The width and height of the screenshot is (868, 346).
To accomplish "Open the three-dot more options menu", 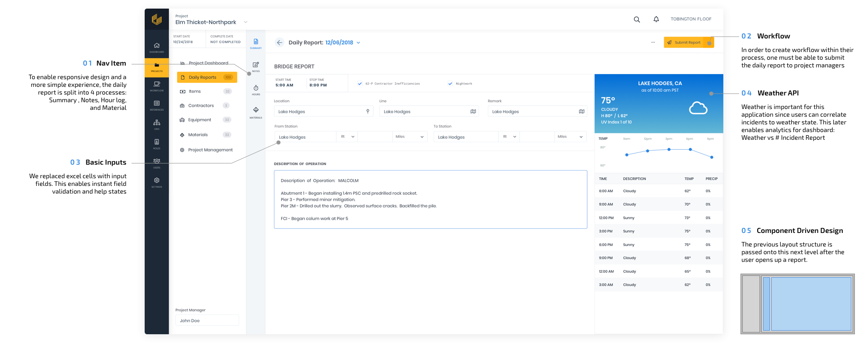I will tap(653, 43).
